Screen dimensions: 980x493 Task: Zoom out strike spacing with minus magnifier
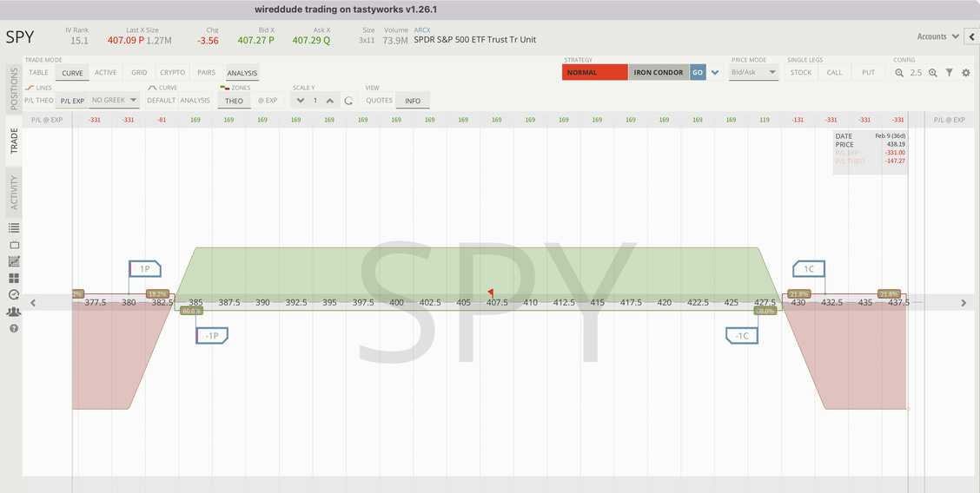(x=899, y=72)
